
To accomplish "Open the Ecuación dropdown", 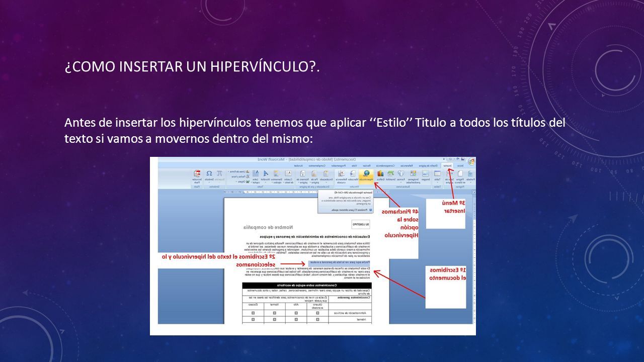I will pyautogui.click(x=219, y=176).
